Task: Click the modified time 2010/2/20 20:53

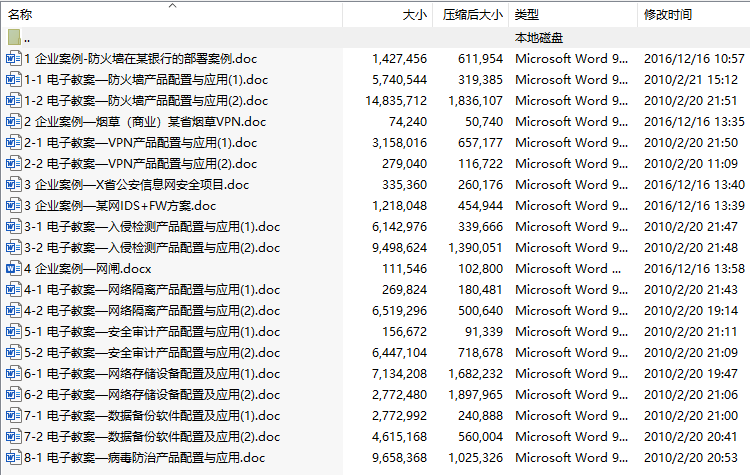Action: [691, 458]
